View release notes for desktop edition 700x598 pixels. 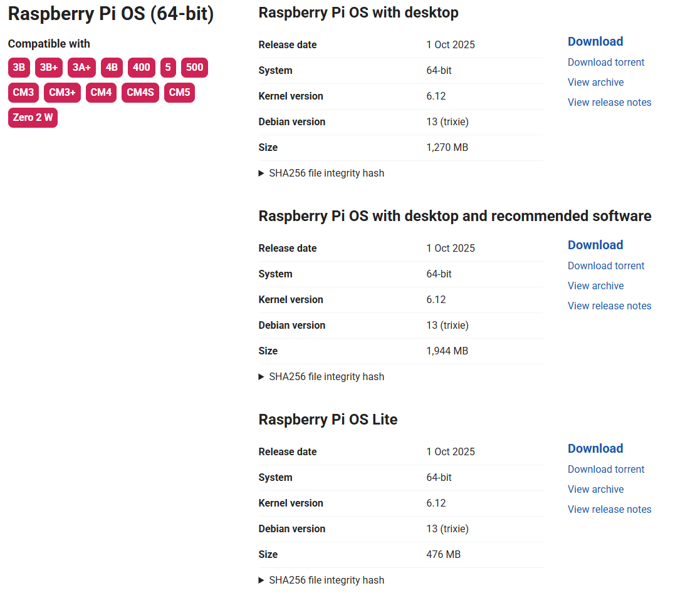point(609,102)
